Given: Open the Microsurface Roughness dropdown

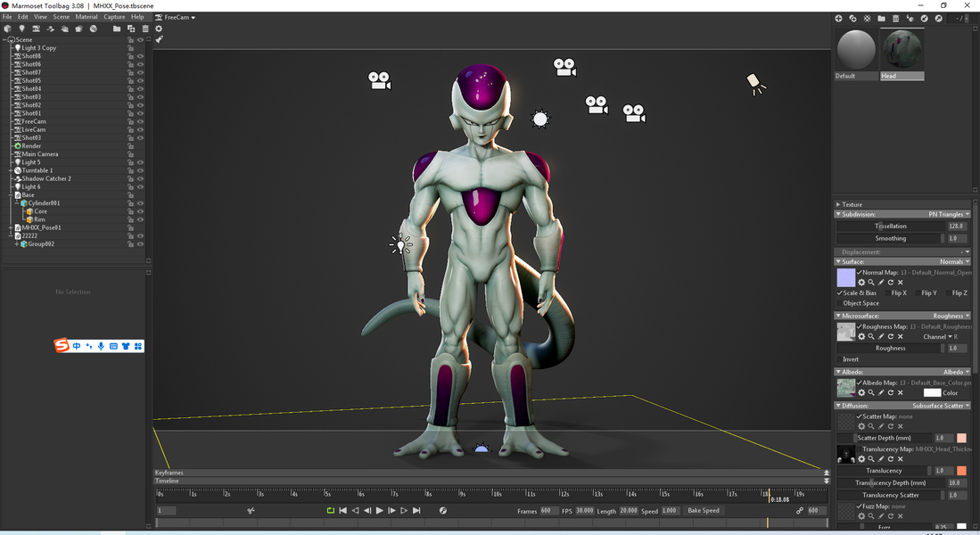Looking at the screenshot, I should coord(951,317).
